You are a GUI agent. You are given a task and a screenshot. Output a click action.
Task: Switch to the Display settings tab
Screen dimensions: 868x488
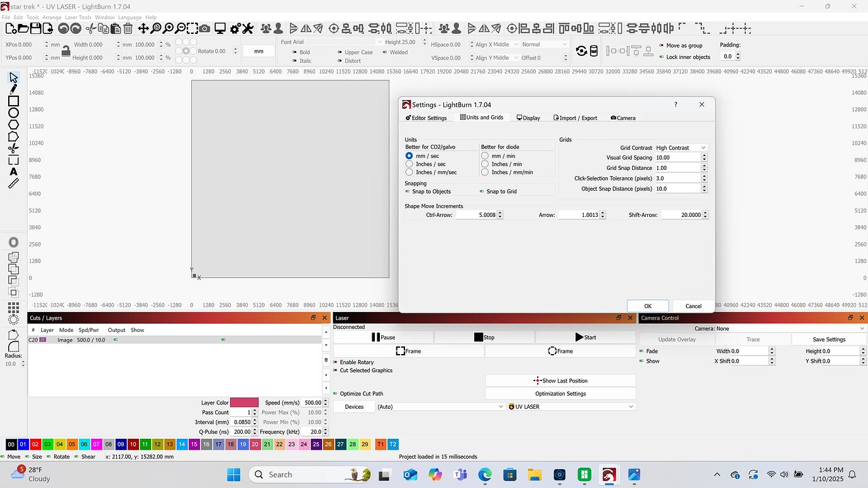(x=528, y=118)
